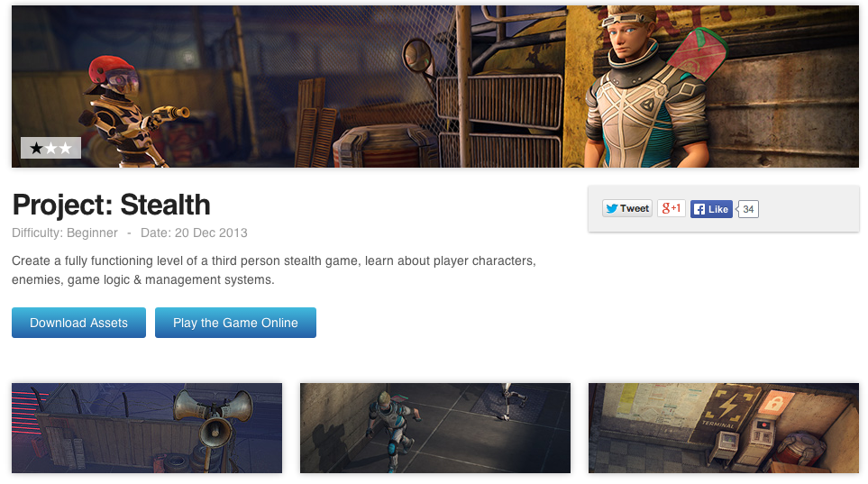Click the red-helmet robot in the banner
868x484 pixels.
[x=126, y=111]
